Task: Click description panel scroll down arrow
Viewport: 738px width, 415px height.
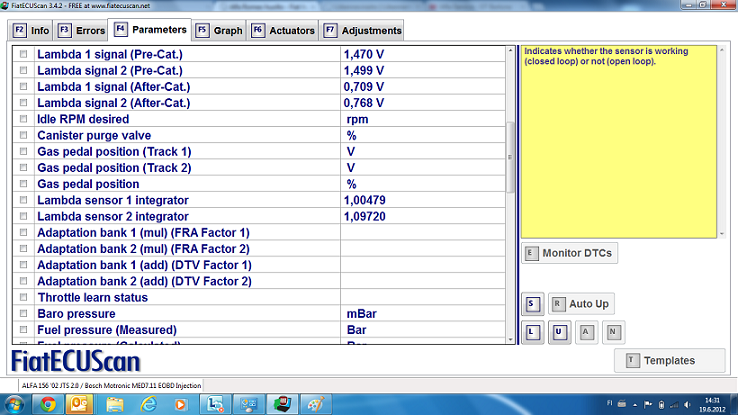Action: pyautogui.click(x=722, y=234)
